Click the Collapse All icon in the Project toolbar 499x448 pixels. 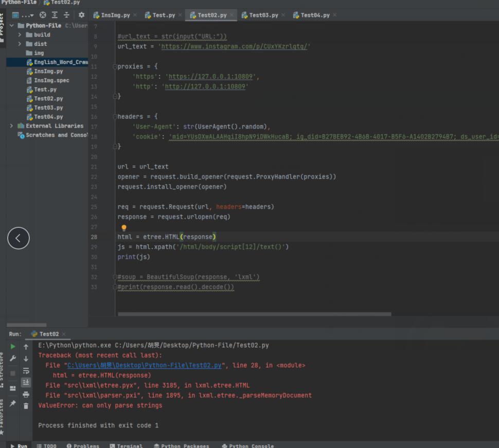point(66,15)
